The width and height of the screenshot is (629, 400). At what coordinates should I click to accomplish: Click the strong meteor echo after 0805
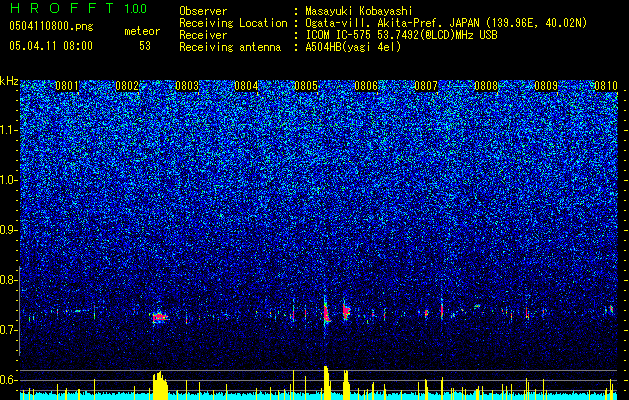point(327,311)
